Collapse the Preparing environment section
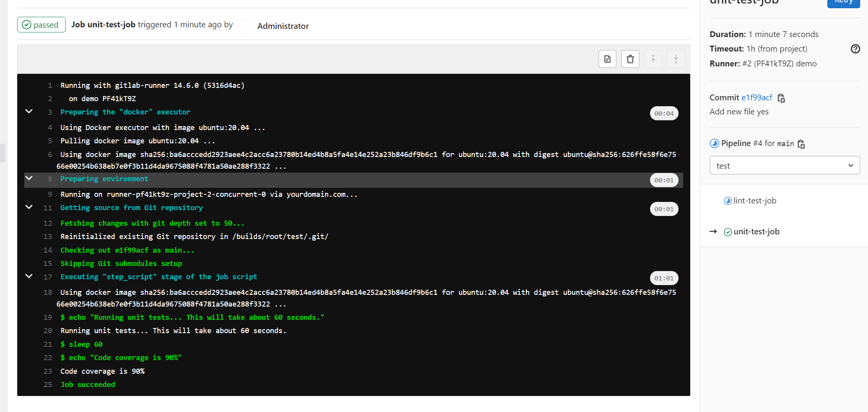 pyautogui.click(x=29, y=178)
